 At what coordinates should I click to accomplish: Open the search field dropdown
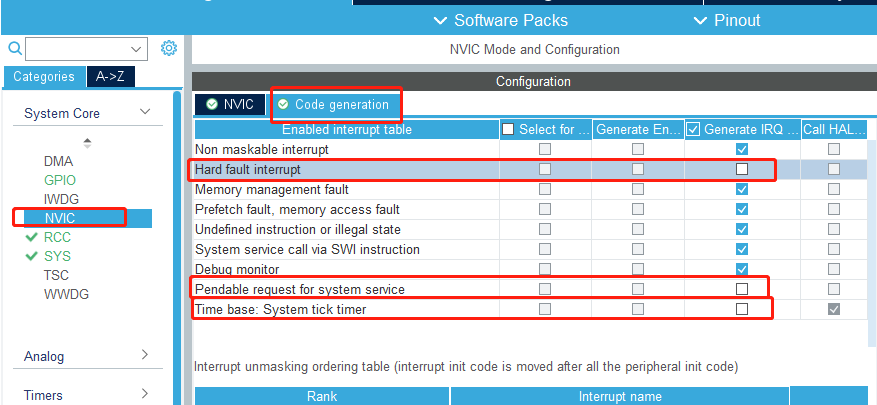click(x=136, y=49)
